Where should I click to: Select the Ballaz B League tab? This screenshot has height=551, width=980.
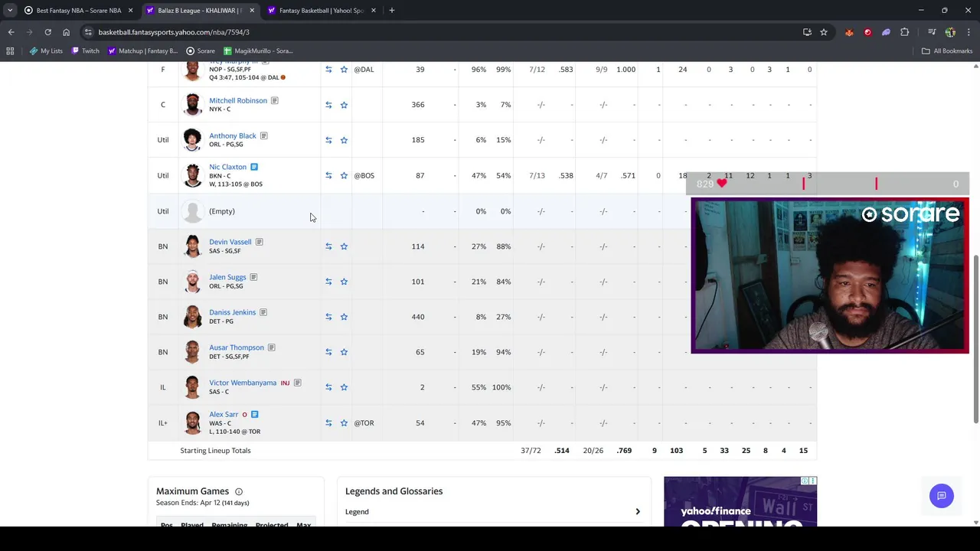pyautogui.click(x=200, y=11)
